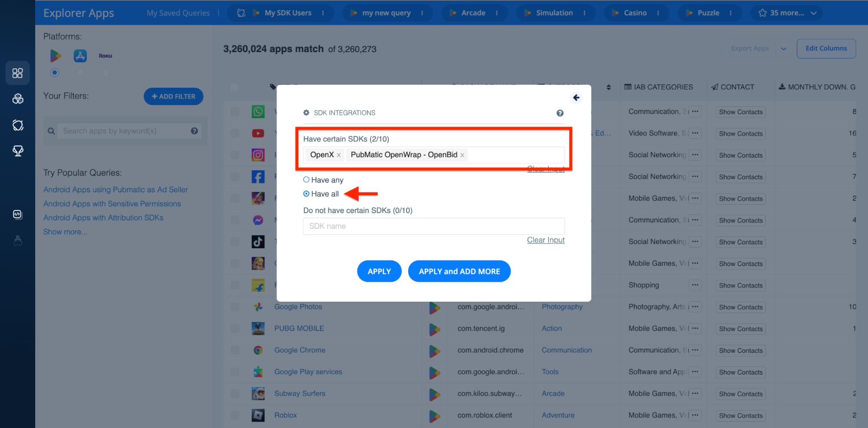868x428 pixels.
Task: Choose Google Play platform radio button
Action: [x=55, y=72]
